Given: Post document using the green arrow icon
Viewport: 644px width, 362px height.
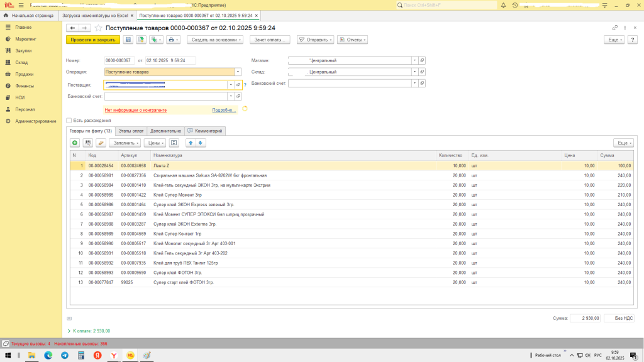Looking at the screenshot, I should (142, 40).
